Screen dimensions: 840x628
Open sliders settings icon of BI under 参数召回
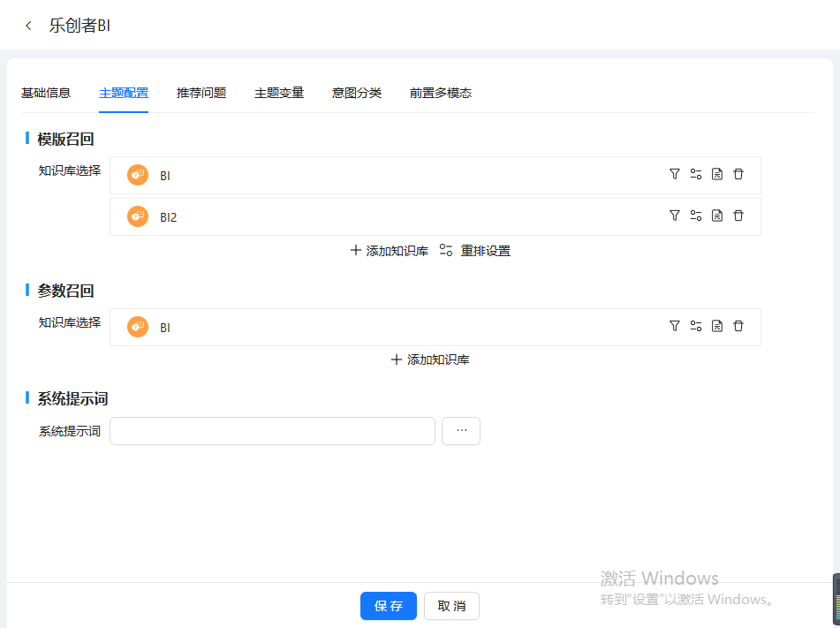(x=696, y=327)
